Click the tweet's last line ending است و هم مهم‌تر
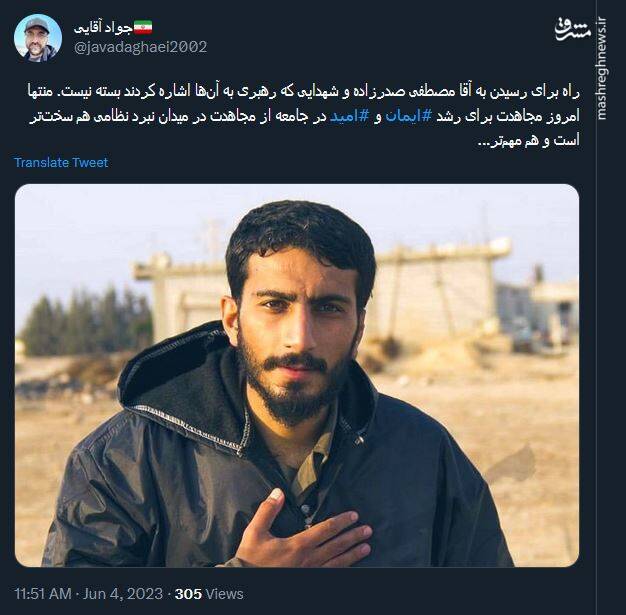Screen dimensions: 626x615 coord(529,141)
